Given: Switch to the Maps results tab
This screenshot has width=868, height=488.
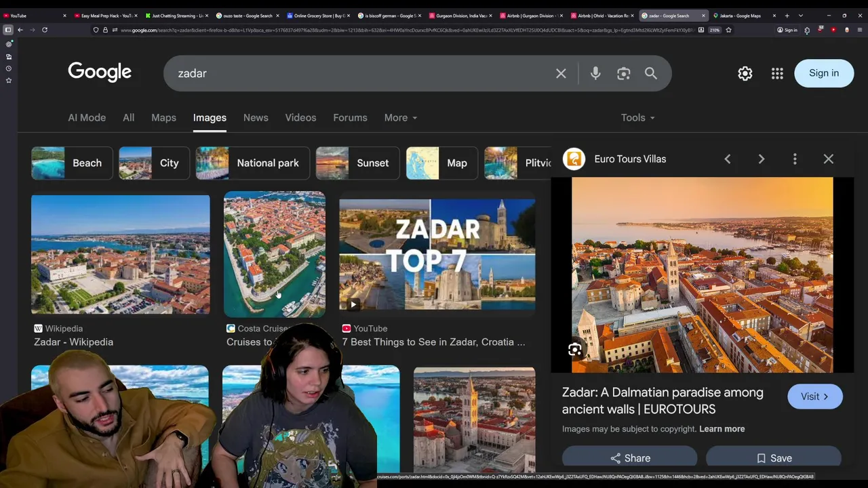Looking at the screenshot, I should tap(163, 118).
